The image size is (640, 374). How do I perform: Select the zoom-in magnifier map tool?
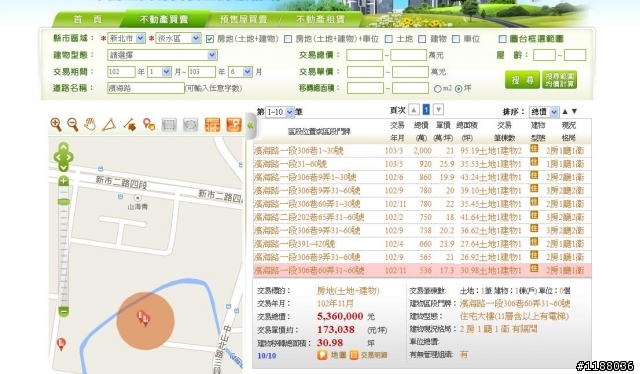[56, 125]
